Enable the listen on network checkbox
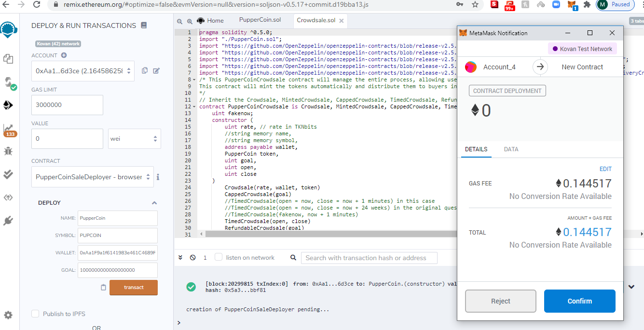This screenshot has width=644, height=330. click(x=219, y=257)
